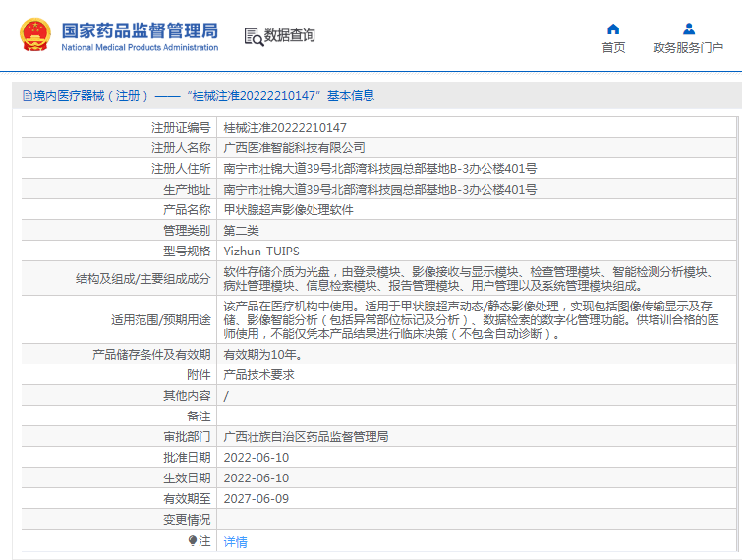This screenshot has width=742, height=560.
Task: Select 广西壮族自治区药品监督管理局 value
Action: click(307, 437)
